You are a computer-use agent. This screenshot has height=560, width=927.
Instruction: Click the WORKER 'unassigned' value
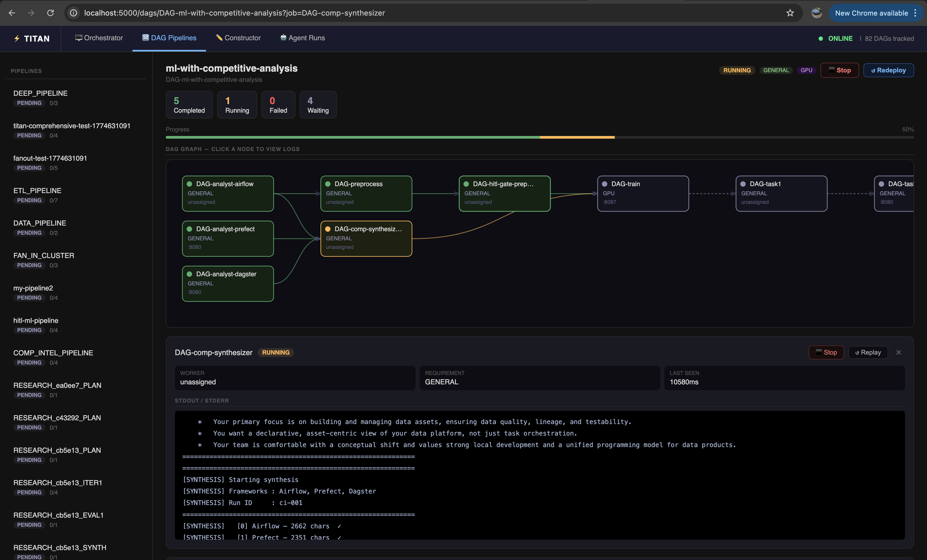coord(198,382)
